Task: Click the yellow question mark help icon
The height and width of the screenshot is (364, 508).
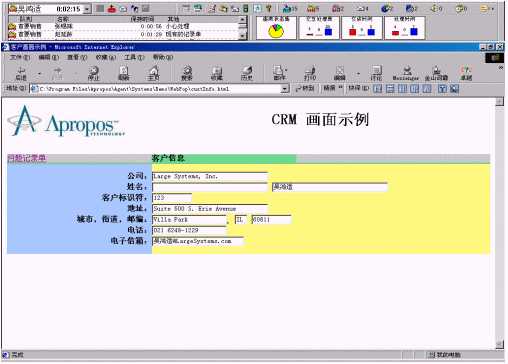Action: [x=269, y=9]
